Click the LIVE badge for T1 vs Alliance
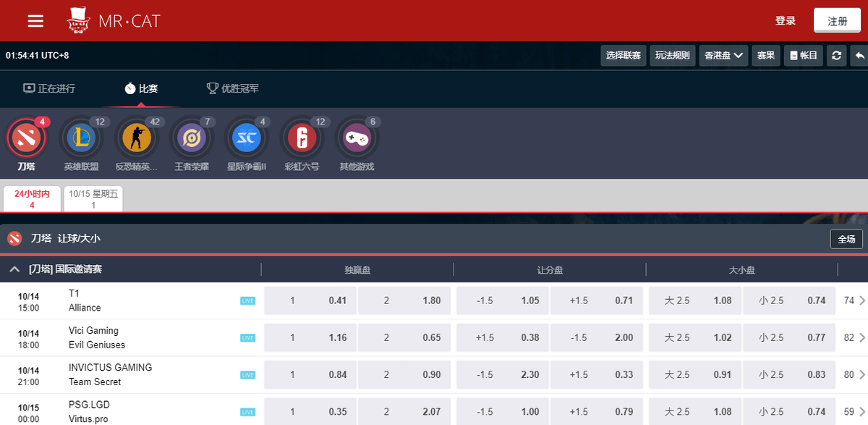Image resolution: width=868 pixels, height=425 pixels. click(x=247, y=300)
